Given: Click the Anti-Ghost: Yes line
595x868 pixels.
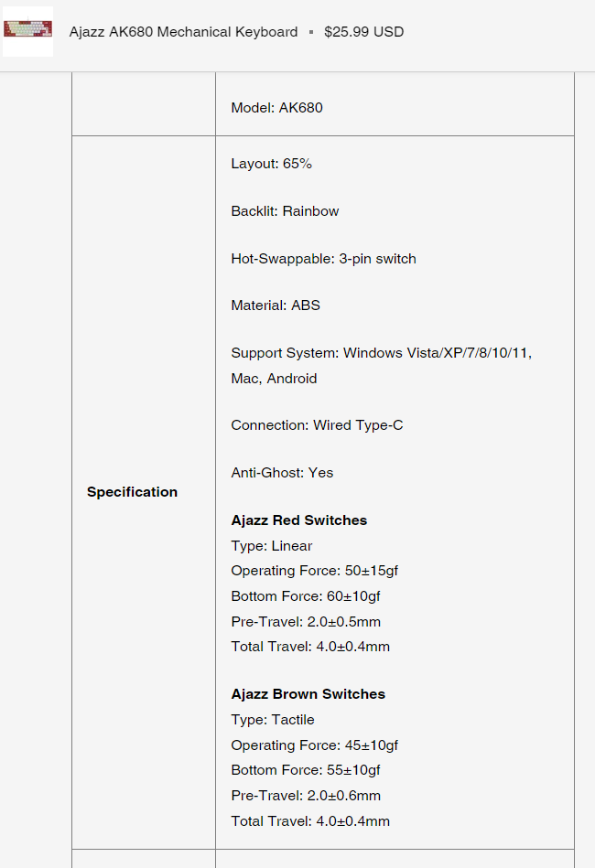Looking at the screenshot, I should (282, 473).
